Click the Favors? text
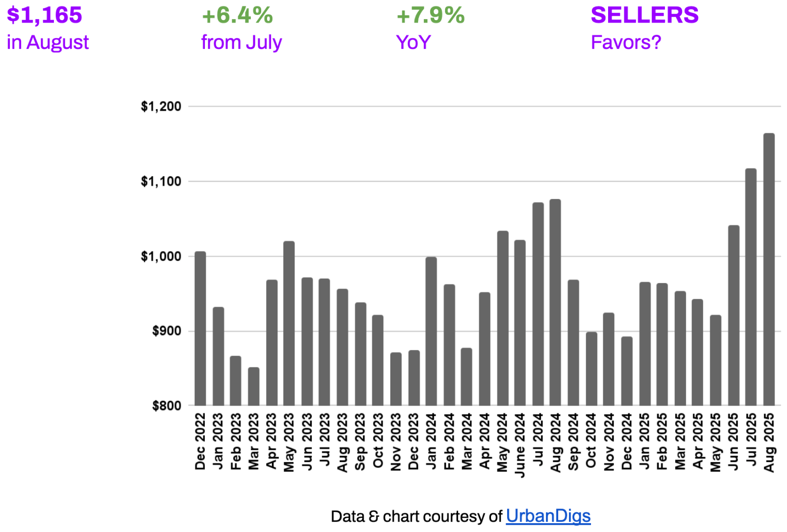The image size is (787, 532). (626, 43)
